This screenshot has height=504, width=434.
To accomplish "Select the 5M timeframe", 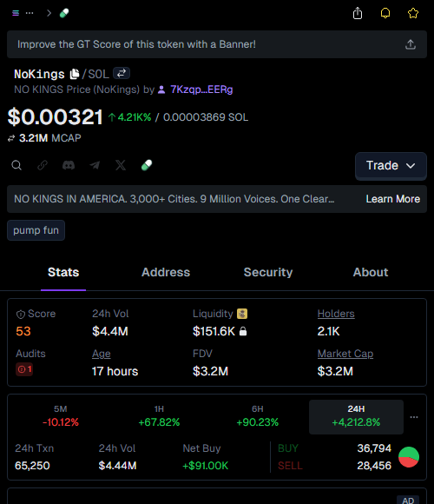I will coord(61,417).
